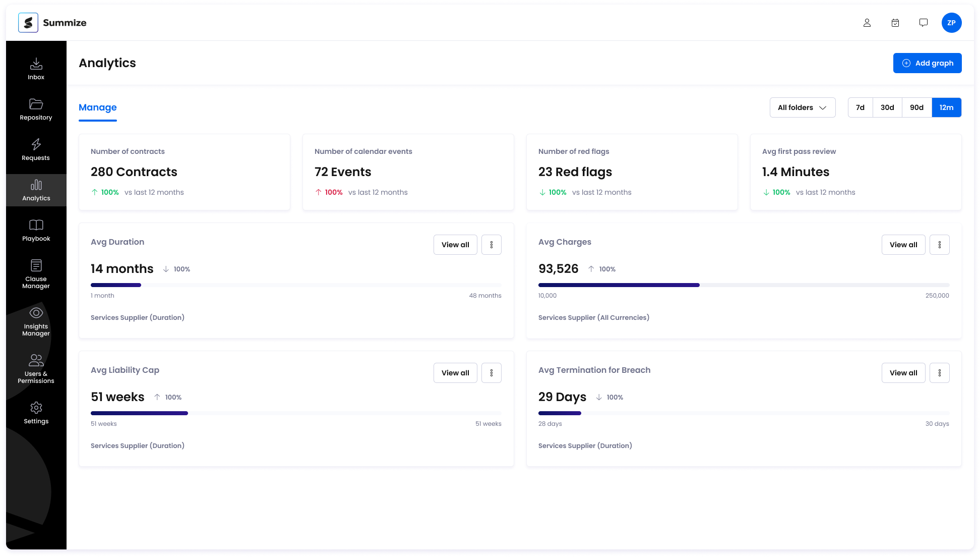Switch time range to 30d
980x557 pixels.
(x=887, y=107)
